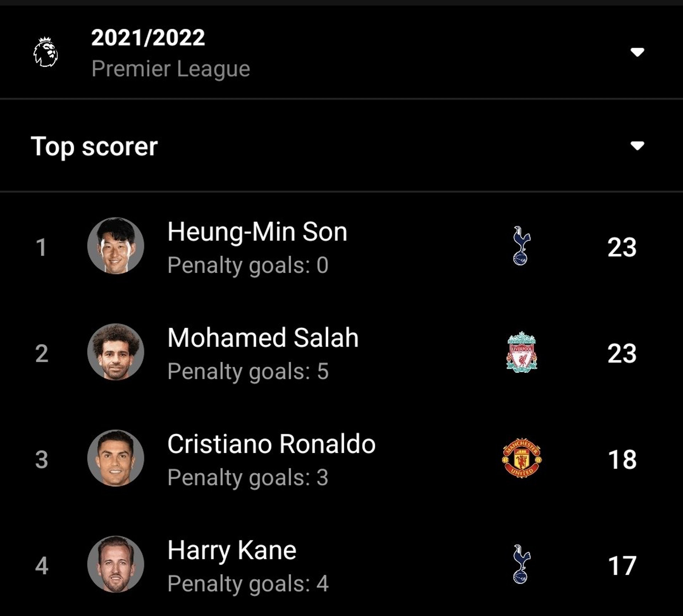Open Harry Kane's name link

click(x=232, y=550)
